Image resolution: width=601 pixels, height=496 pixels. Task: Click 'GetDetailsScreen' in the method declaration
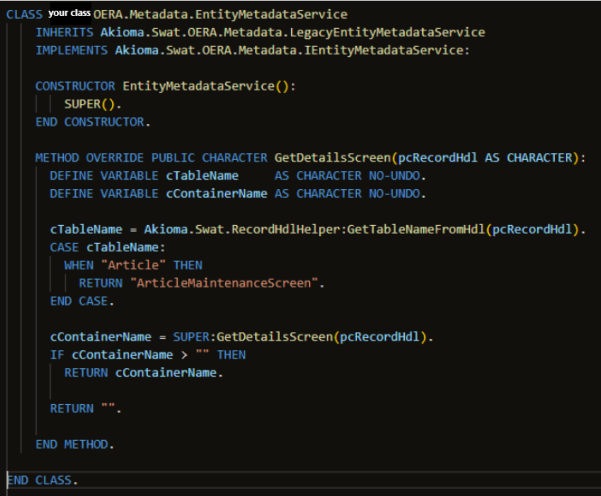click(x=332, y=158)
